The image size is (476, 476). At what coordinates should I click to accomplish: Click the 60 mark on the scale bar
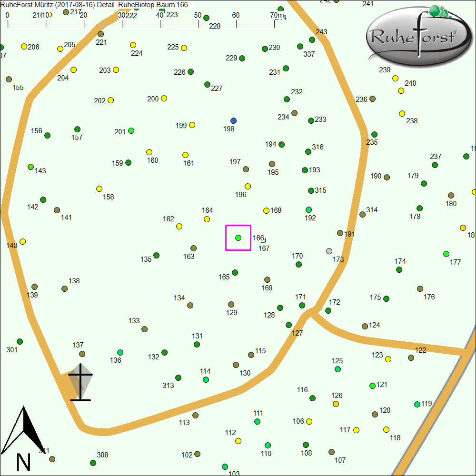tap(236, 15)
